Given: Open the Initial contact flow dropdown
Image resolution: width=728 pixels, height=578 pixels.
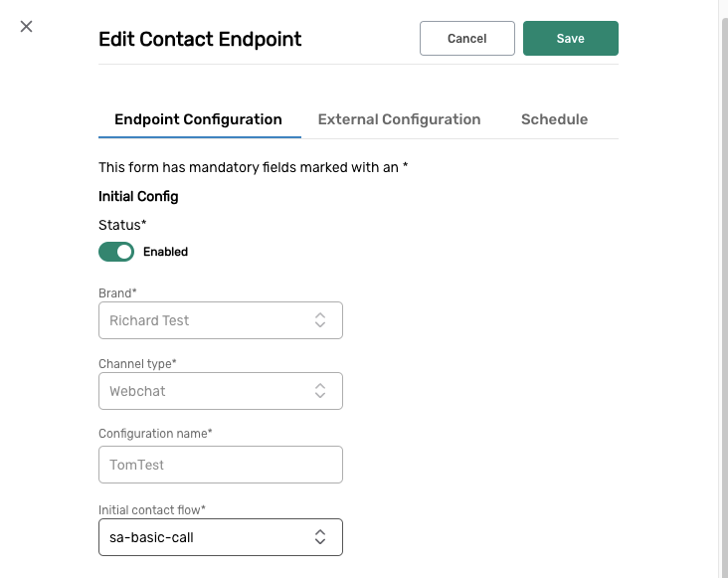Looking at the screenshot, I should pyautogui.click(x=209, y=536).
